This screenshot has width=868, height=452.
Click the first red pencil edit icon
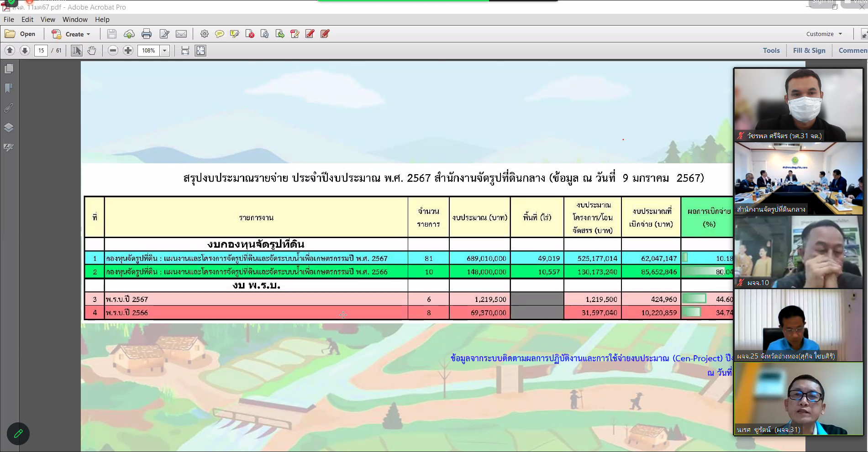point(310,34)
